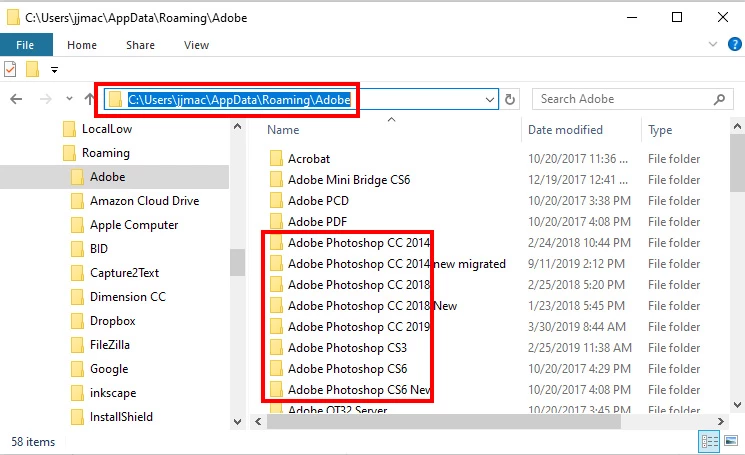Viewport: 745px width, 455px height.
Task: Sort by the Name column header
Action: 283,130
